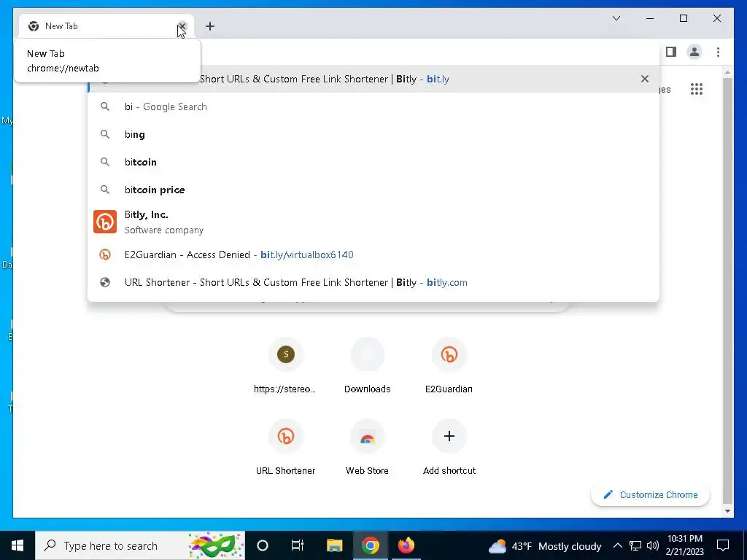747x560 pixels.
Task: Click the orange Bitly logo icon
Action: (x=105, y=222)
